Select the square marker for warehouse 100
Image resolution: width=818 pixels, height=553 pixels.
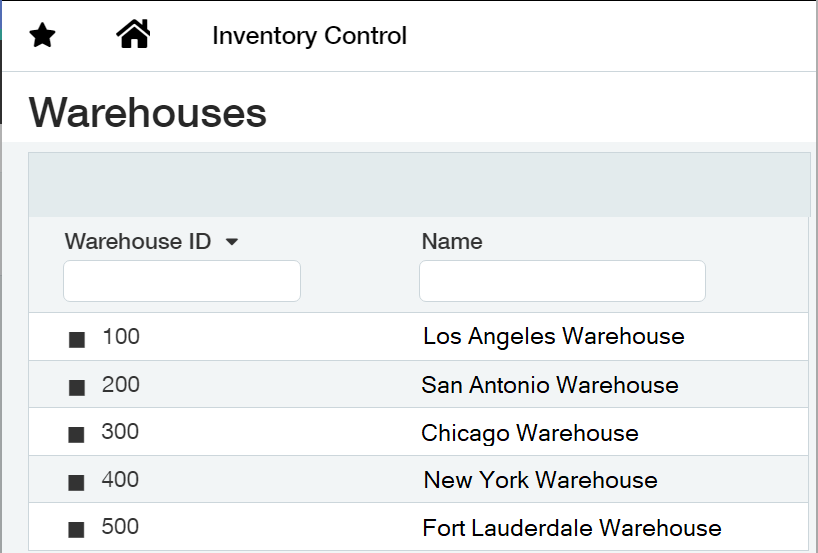click(77, 340)
